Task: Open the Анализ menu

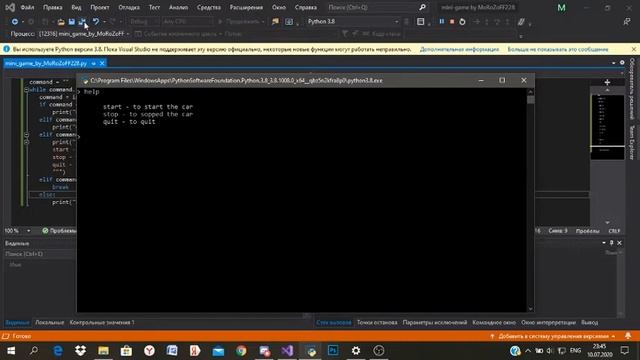Action: pyautogui.click(x=178, y=7)
